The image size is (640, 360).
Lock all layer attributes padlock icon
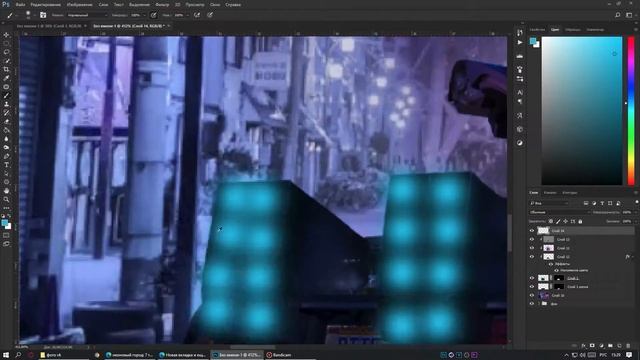click(580, 221)
